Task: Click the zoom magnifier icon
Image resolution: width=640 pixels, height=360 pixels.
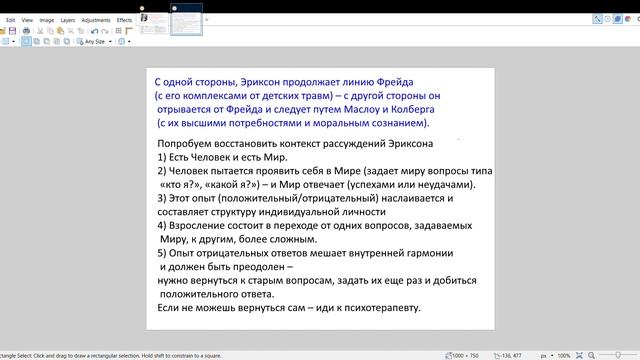Action: pyautogui.click(x=591, y=356)
